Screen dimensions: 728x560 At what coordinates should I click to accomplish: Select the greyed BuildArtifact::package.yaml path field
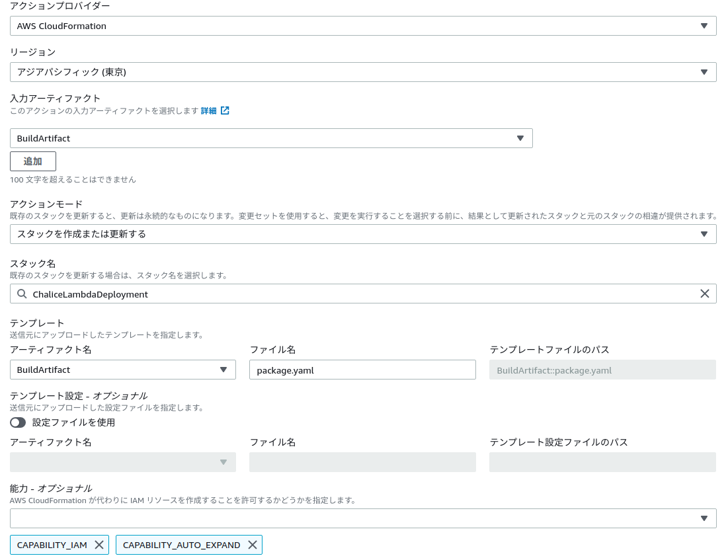coord(602,370)
